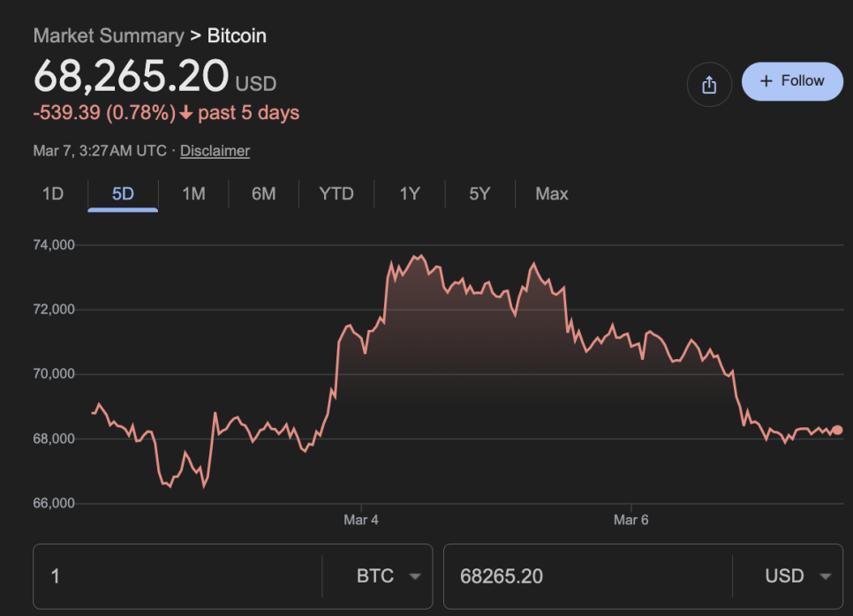853x616 pixels.
Task: Click the plus Follow button
Action: click(x=792, y=81)
